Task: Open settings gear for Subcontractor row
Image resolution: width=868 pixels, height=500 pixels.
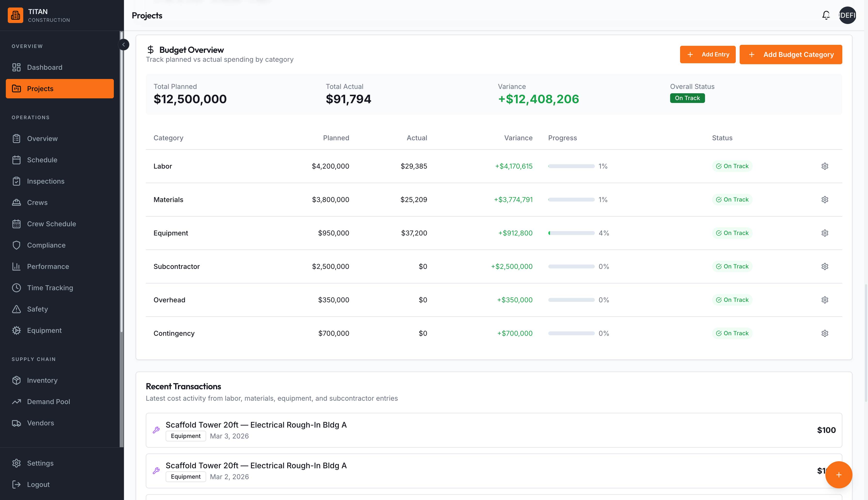Action: pyautogui.click(x=825, y=266)
